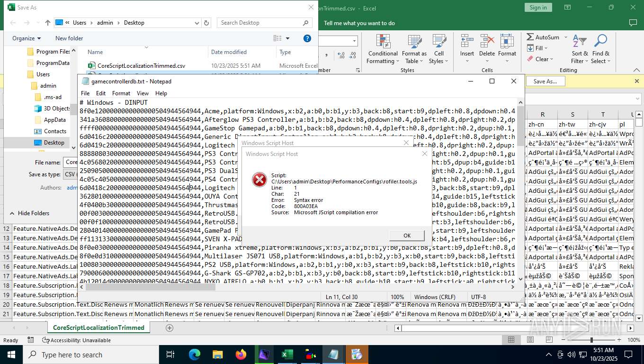
Task: Select AppData folder in navigation tree
Action: [x=50, y=119]
